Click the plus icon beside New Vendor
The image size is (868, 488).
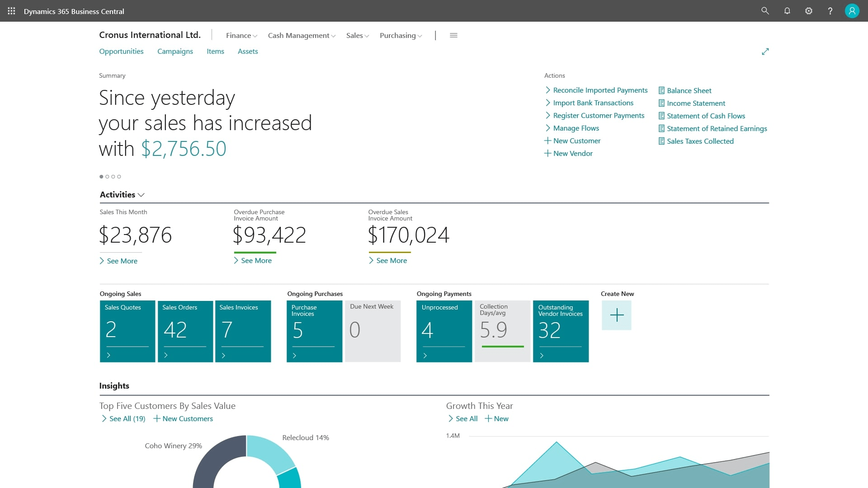click(547, 153)
